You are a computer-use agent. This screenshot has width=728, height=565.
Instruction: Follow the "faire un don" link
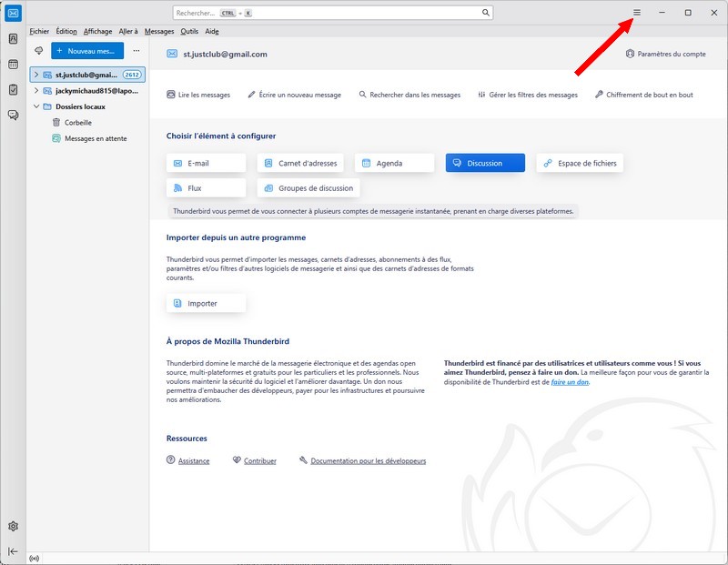(570, 382)
